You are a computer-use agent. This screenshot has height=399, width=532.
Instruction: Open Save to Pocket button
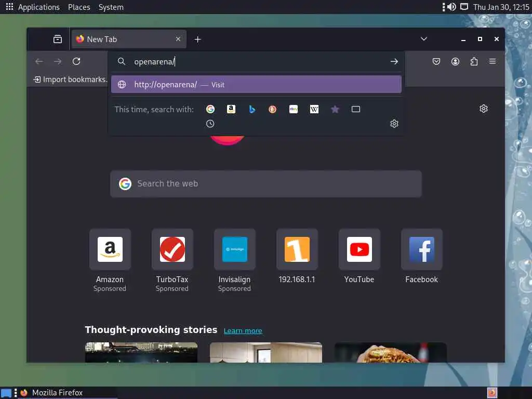coord(436,61)
